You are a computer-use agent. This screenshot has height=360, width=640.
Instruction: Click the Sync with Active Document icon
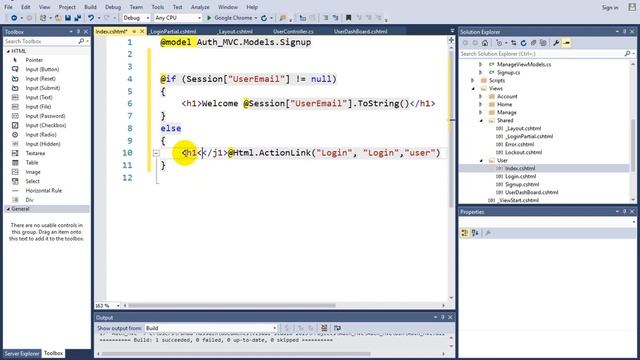[x=513, y=43]
